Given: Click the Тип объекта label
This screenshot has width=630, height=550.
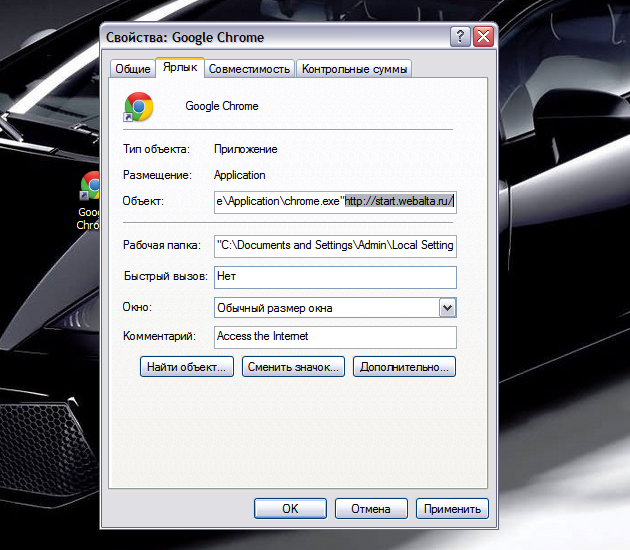Looking at the screenshot, I should [156, 149].
